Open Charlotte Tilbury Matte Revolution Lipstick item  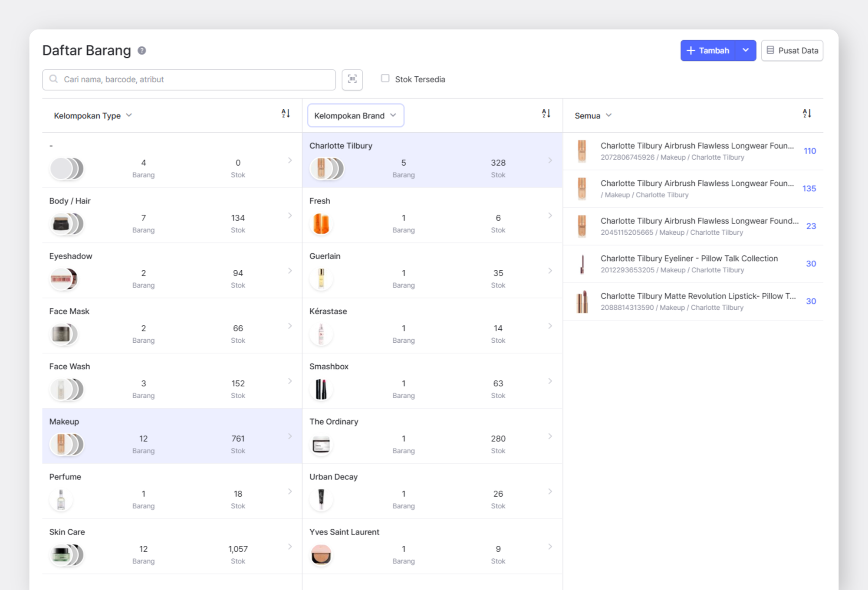click(x=693, y=302)
